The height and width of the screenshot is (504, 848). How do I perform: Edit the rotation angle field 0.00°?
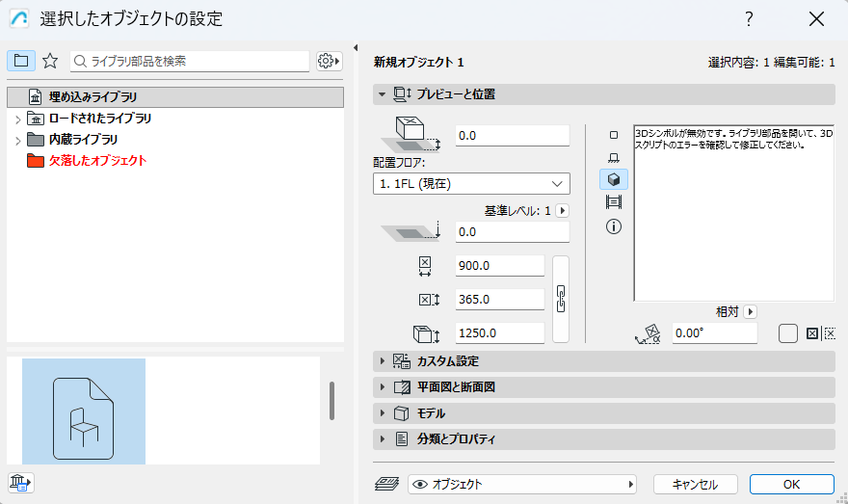[714, 333]
